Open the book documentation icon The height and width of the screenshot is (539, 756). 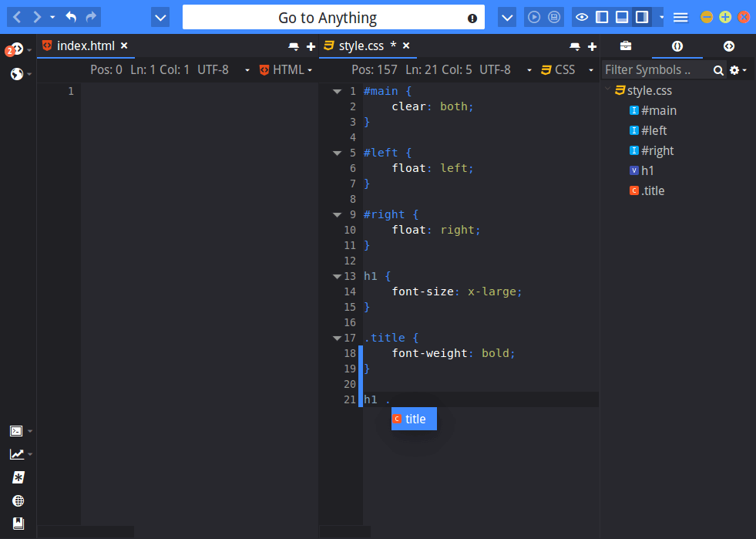click(x=18, y=524)
